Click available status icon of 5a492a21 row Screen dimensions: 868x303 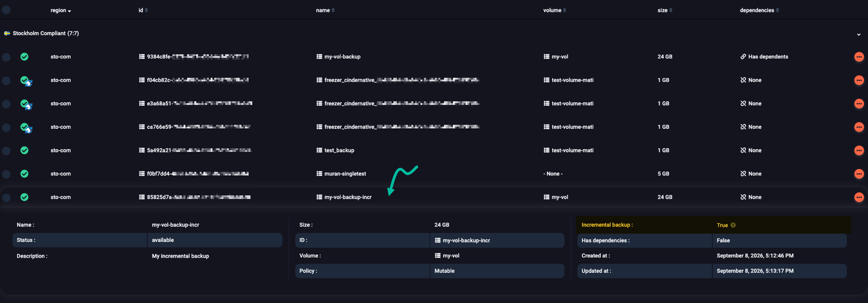[24, 150]
